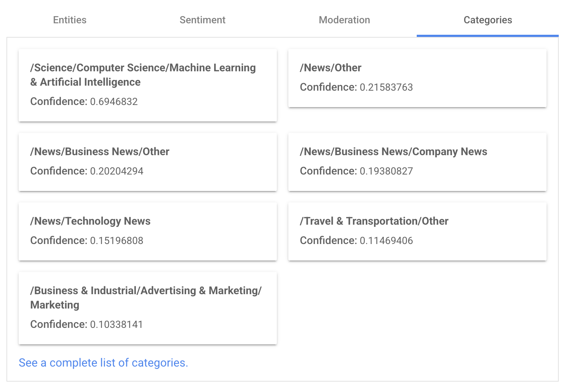Click the Advertising & Marketing category title
This screenshot has width=586, height=392.
pos(146,297)
